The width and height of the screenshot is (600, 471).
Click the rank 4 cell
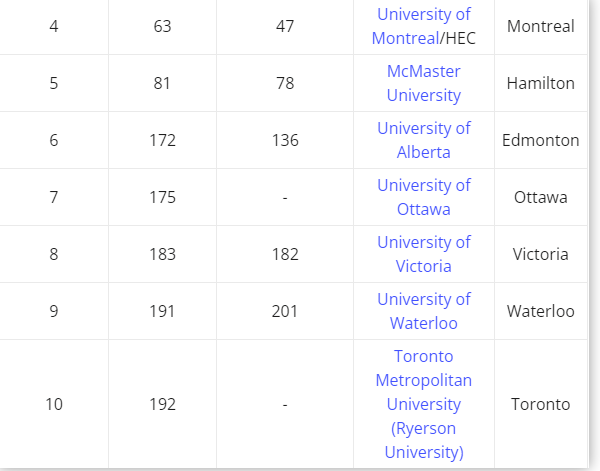(54, 26)
